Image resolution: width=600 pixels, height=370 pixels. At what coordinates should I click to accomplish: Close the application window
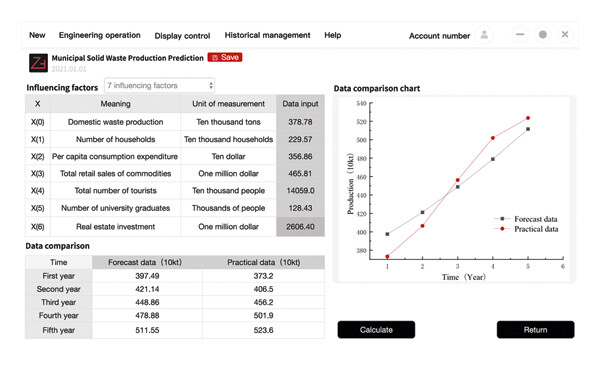point(565,34)
